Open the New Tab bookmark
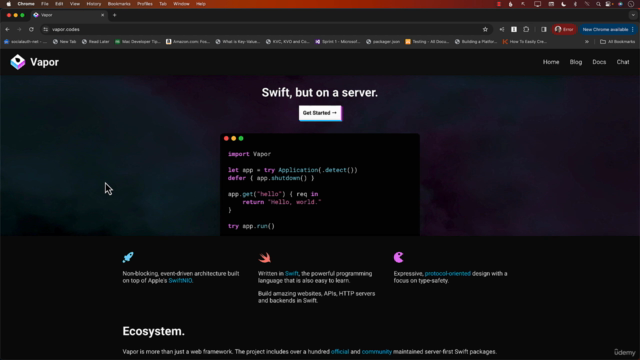 coord(64,42)
